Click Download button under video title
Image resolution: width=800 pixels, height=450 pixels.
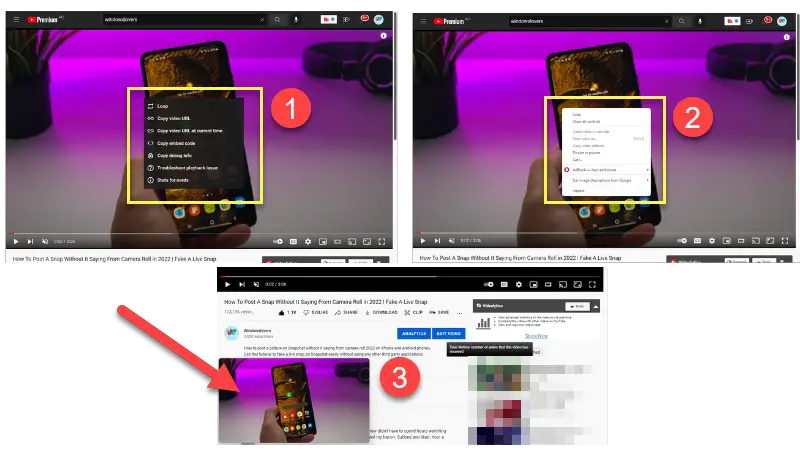coord(381,312)
